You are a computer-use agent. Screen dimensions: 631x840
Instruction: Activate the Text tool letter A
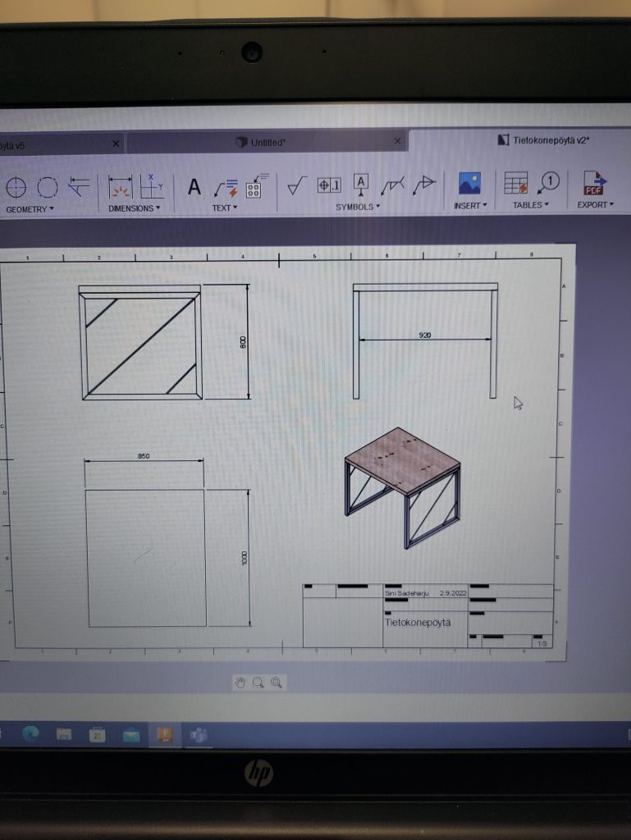coord(194,187)
